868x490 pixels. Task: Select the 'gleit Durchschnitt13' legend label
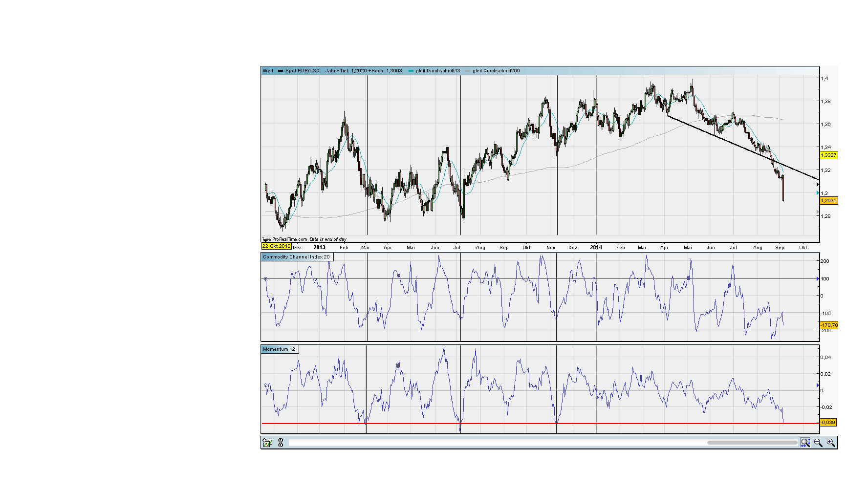pyautogui.click(x=438, y=71)
